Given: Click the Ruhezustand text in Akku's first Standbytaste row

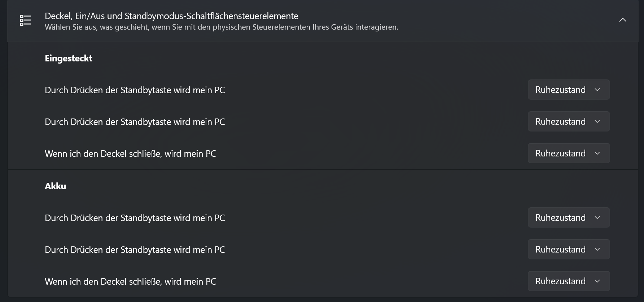Looking at the screenshot, I should (x=560, y=218).
